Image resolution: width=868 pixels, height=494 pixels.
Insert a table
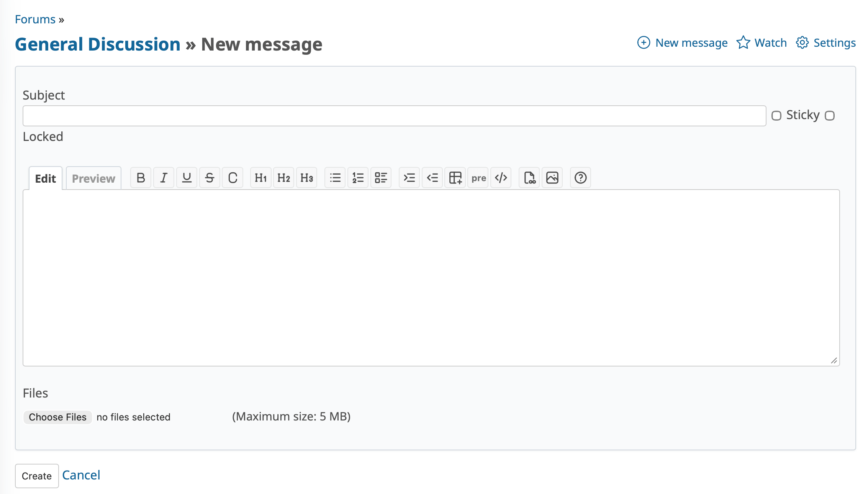point(455,177)
